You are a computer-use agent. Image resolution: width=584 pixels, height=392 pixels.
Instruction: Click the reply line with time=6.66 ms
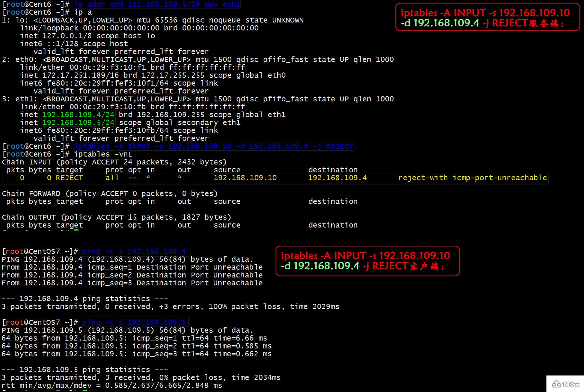click(x=134, y=338)
